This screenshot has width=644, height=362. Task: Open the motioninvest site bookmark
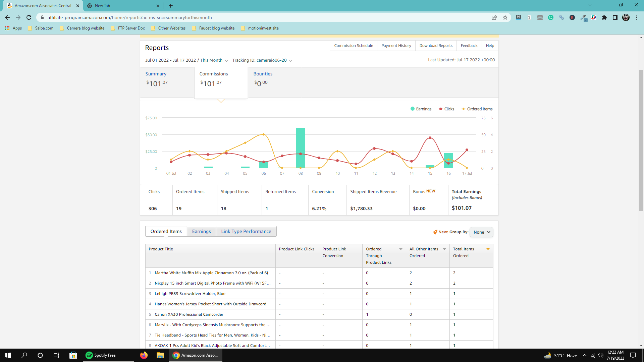(260, 28)
